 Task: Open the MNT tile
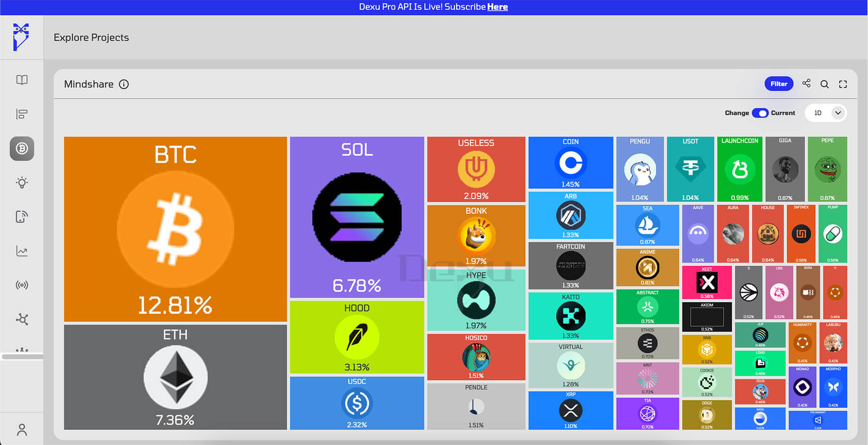coord(648,379)
